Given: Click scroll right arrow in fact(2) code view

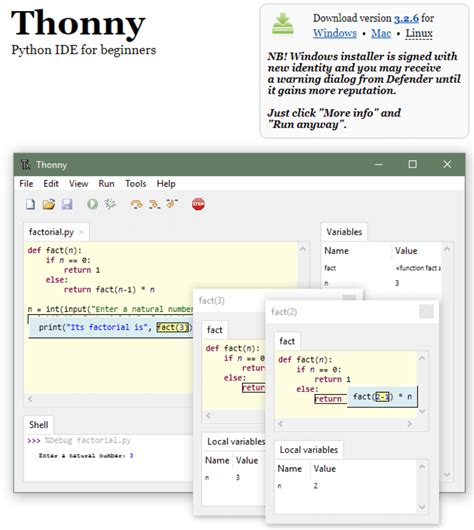Looking at the screenshot, I should coord(409,424).
